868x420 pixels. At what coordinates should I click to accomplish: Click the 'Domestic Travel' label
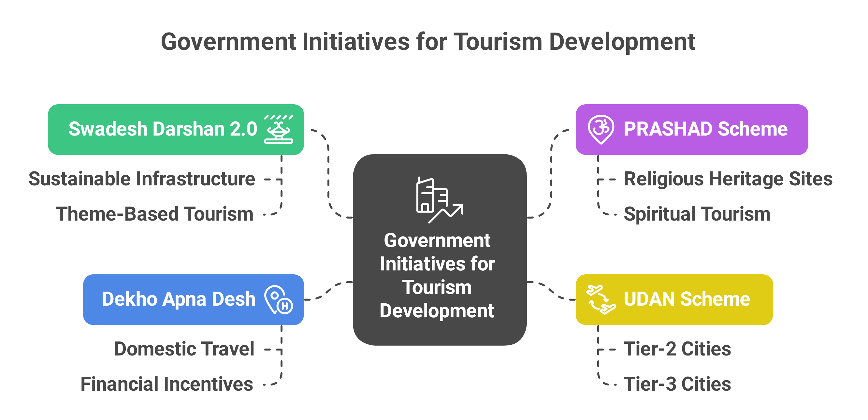point(184,349)
